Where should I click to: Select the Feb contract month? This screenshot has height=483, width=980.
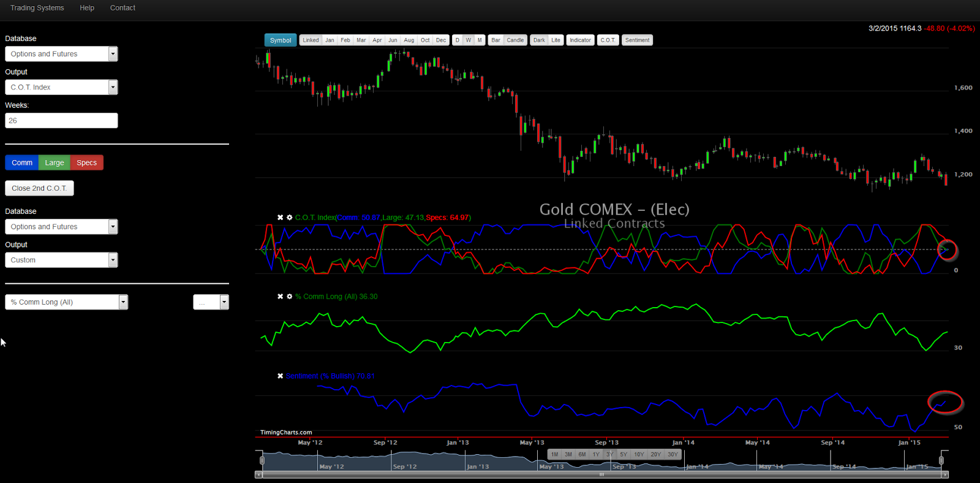point(345,40)
